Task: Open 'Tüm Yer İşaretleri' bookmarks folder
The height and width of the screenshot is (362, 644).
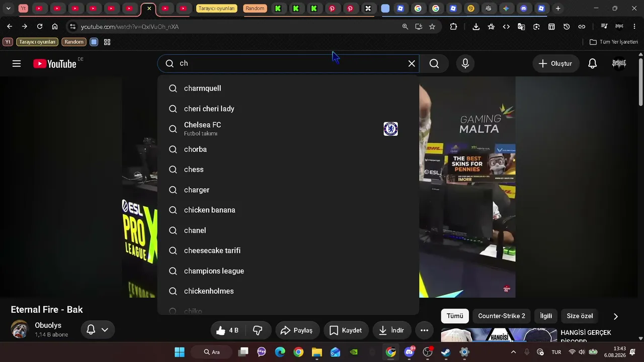Action: coord(614,42)
